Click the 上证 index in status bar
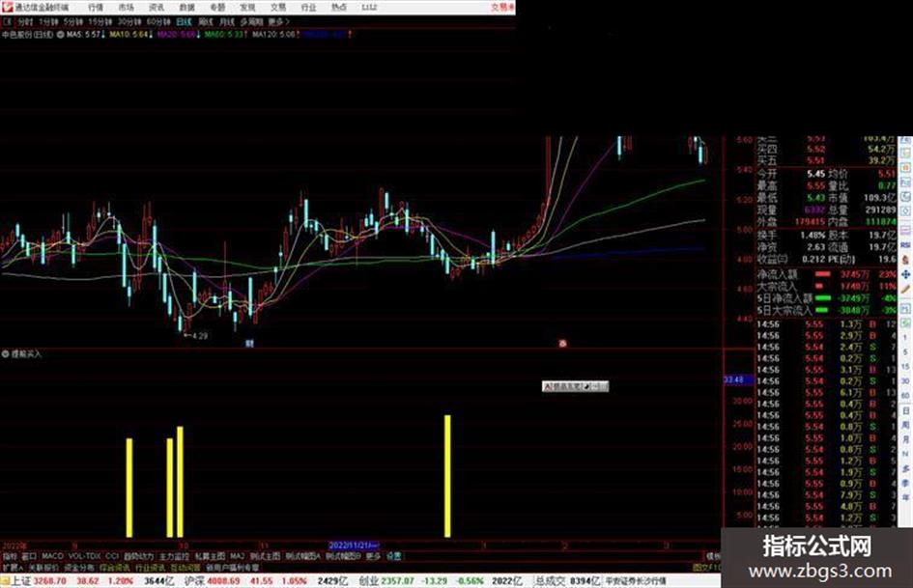This screenshot has height=588, width=913. click(21, 581)
